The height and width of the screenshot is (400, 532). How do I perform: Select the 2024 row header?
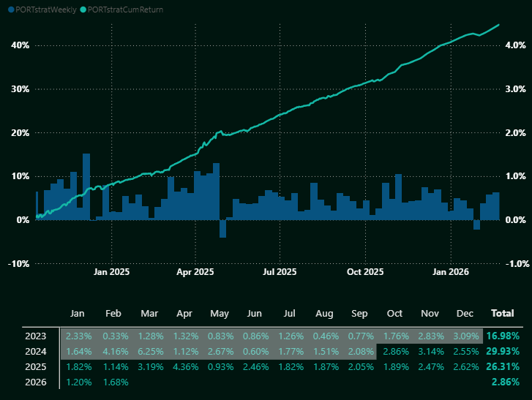tap(34, 352)
